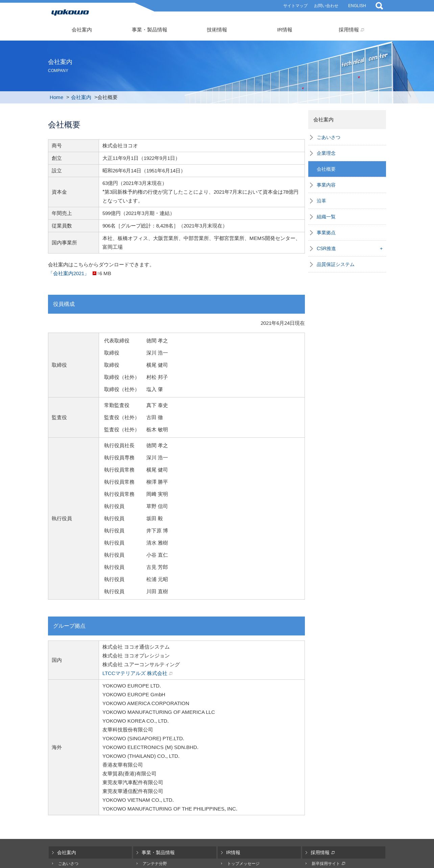Screen dimensions: 434x868
Task: Click 会社案内 sidebar header
Action: 347,120
